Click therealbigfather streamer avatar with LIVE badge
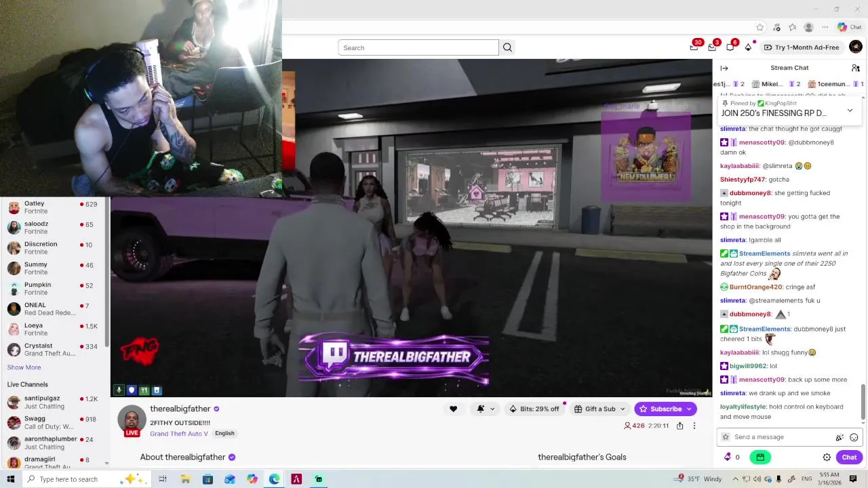Screen dimensions: 868x488 132,421
